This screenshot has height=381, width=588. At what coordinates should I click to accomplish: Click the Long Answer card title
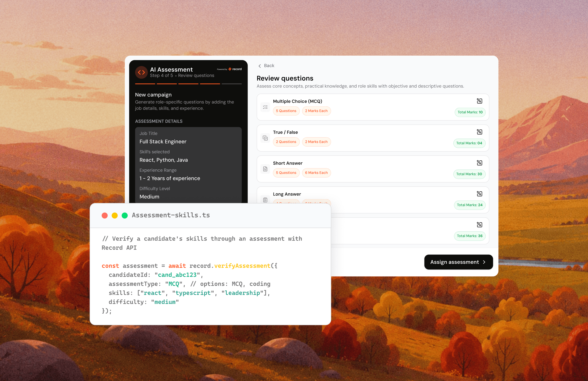(287, 194)
